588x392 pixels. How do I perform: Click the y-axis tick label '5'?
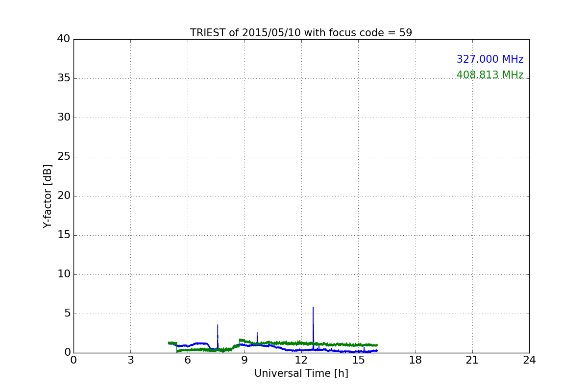[67, 314]
